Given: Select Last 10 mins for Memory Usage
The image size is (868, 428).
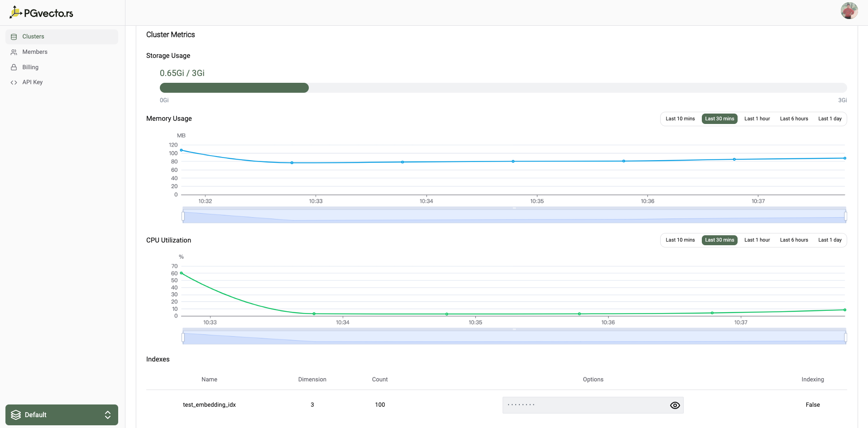Looking at the screenshot, I should click(680, 119).
